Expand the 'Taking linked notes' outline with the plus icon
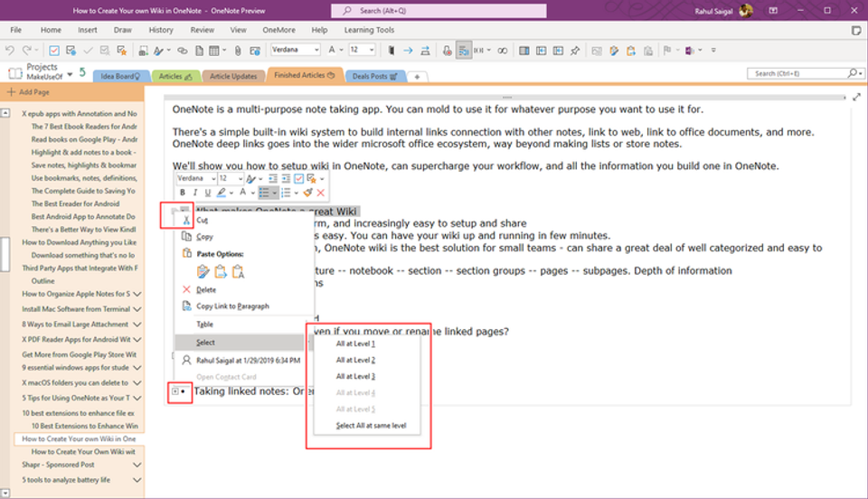Viewport: 868px width, 499px height. pyautogui.click(x=175, y=391)
